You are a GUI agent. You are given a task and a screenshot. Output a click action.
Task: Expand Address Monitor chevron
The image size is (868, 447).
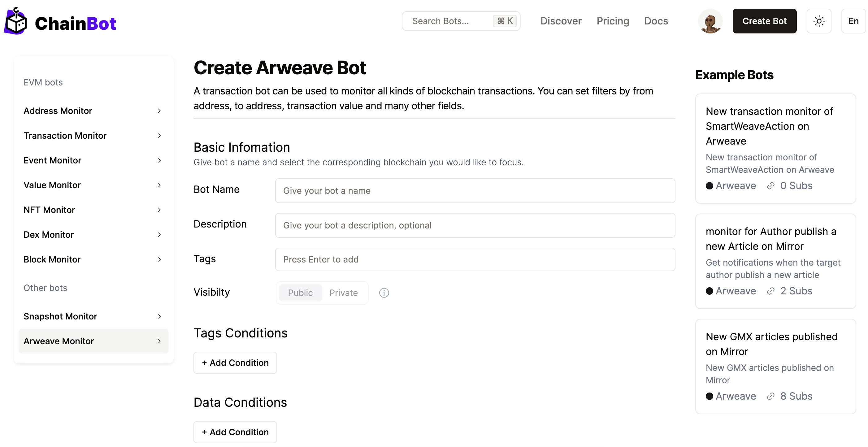(159, 111)
